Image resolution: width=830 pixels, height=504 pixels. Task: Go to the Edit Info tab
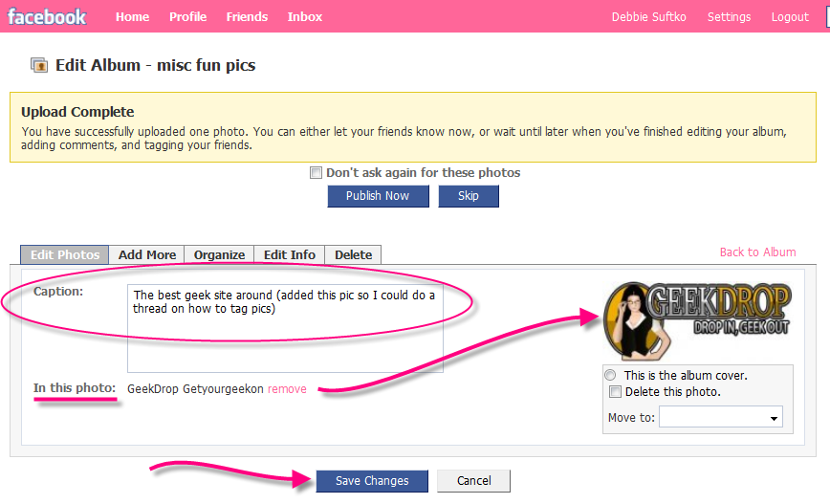[289, 255]
